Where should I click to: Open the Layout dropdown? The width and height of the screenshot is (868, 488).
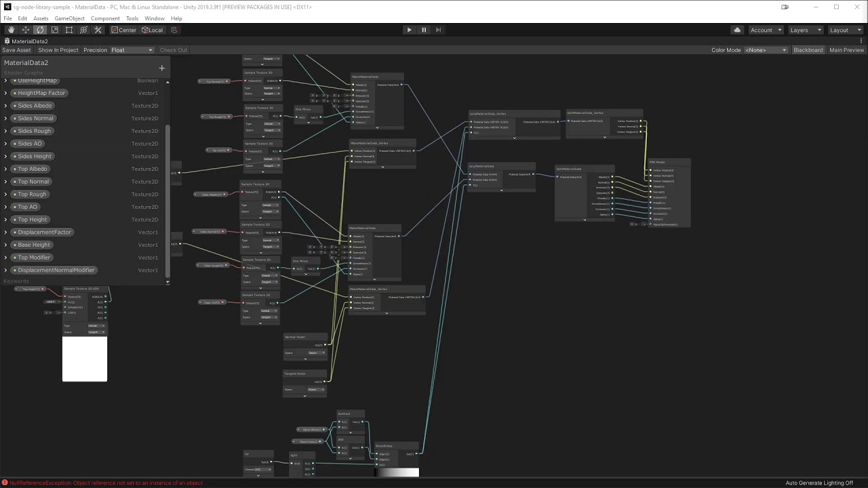click(845, 30)
